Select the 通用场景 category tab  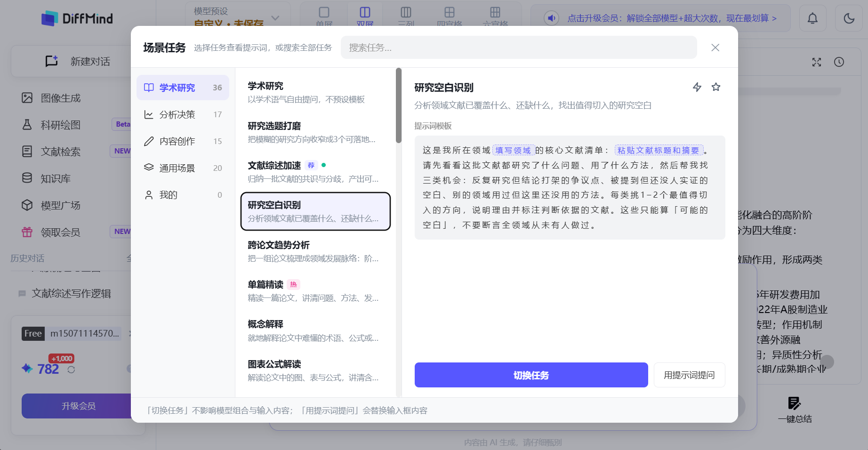(183, 168)
